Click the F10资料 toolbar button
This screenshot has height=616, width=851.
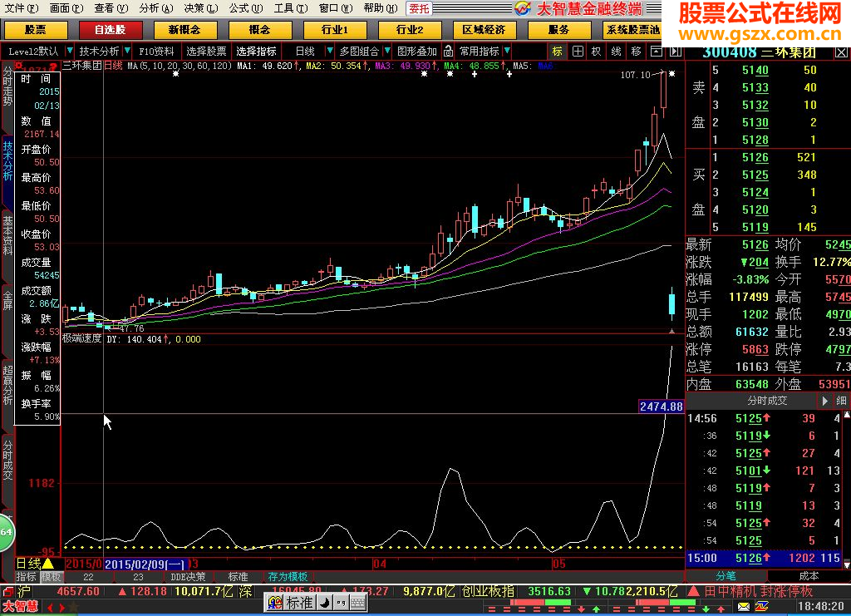(156, 51)
